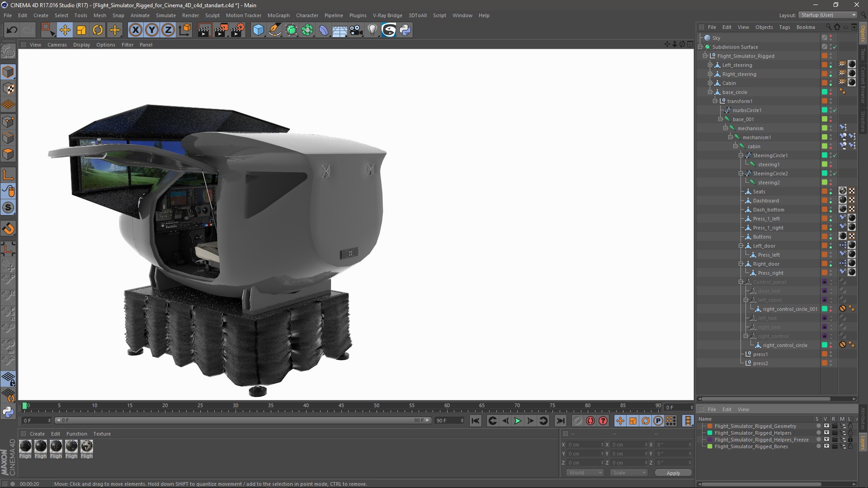Select the press2 null object
Screen dimensions: 868x488
click(760, 363)
